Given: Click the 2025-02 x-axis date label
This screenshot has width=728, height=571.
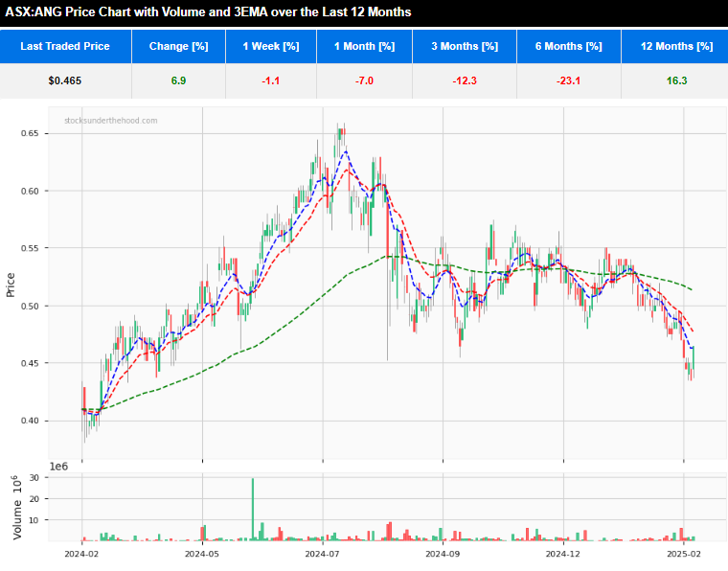Looking at the screenshot, I should point(683,554).
